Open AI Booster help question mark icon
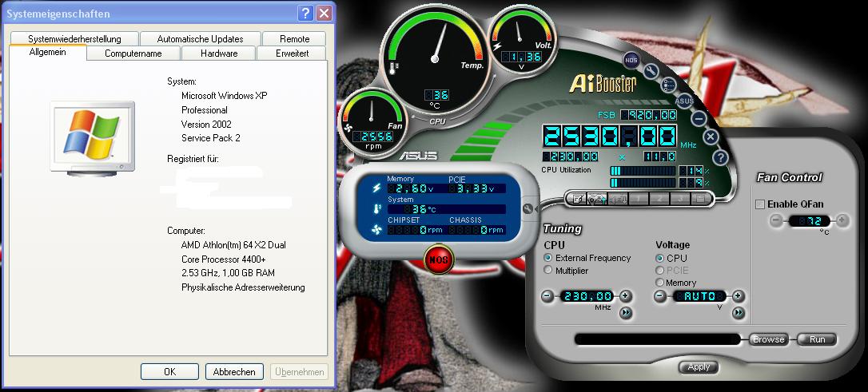The height and width of the screenshot is (392, 868). pyautogui.click(x=719, y=157)
